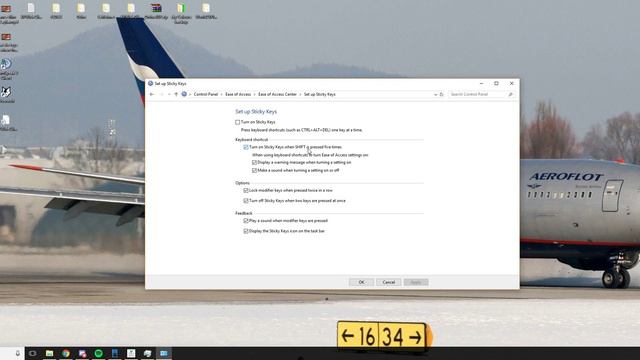Viewport: 640px width, 360px height.
Task: Toggle Sticky Keys when SHIFT pressed five times
Action: point(246,147)
